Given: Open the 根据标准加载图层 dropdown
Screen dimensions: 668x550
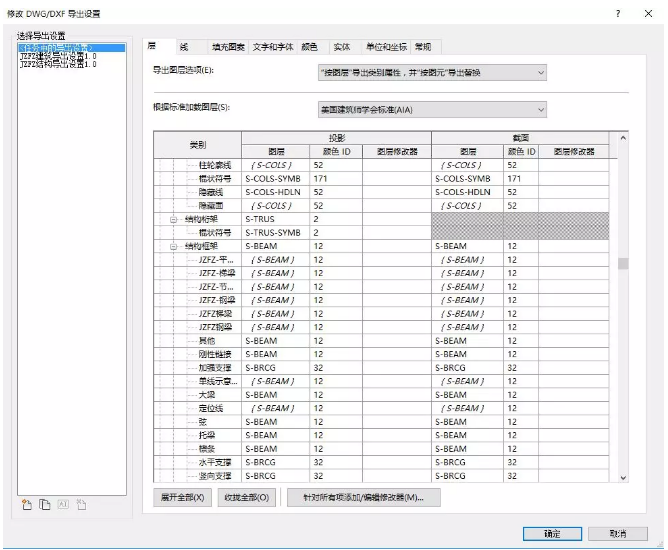Looking at the screenshot, I should coord(432,110).
